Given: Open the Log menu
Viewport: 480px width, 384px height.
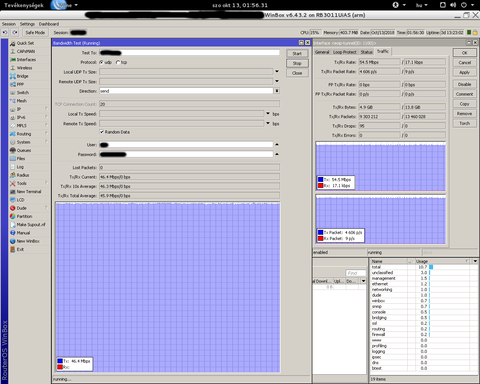Looking at the screenshot, I should coord(20,167).
